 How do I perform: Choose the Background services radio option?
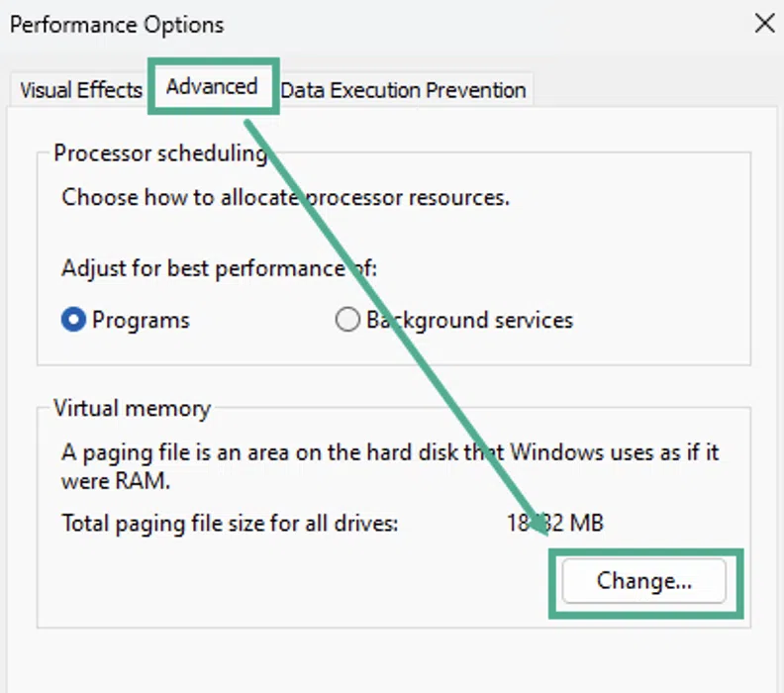(x=347, y=320)
